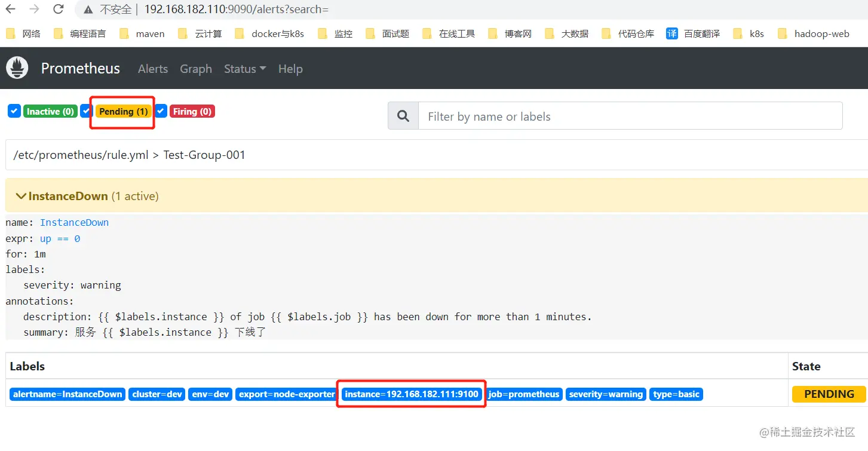Click the yellow Pending (1) badge
This screenshot has height=451, width=868.
pos(124,112)
